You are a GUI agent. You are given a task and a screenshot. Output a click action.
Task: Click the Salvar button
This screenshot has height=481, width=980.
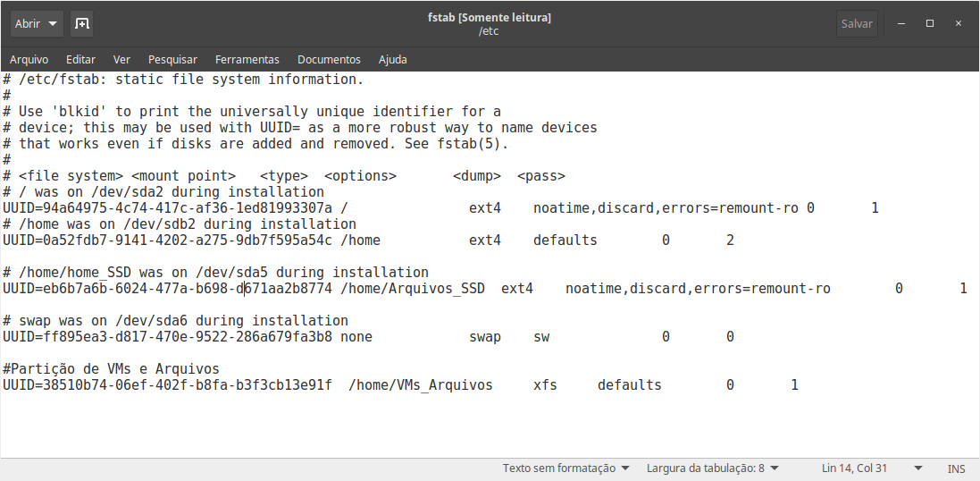pyautogui.click(x=856, y=24)
